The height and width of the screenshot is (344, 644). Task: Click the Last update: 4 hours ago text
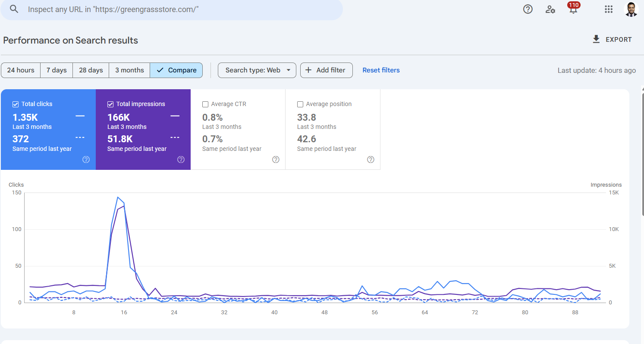coord(597,70)
